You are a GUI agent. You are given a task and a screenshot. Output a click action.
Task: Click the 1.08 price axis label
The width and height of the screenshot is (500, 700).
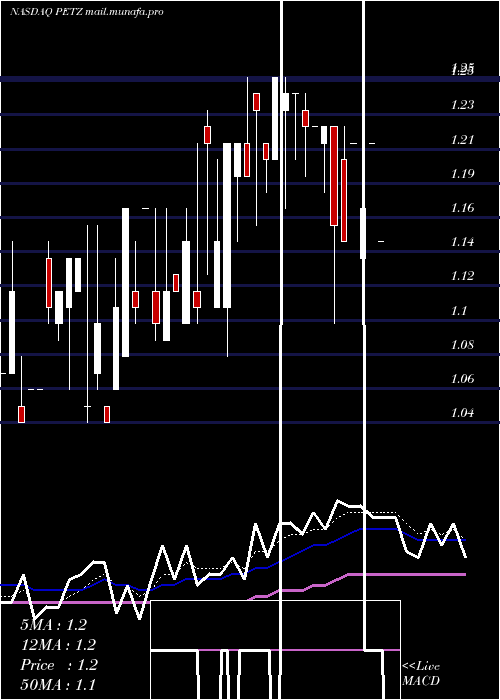tap(462, 345)
